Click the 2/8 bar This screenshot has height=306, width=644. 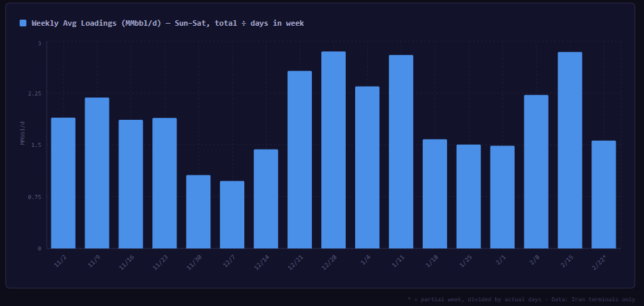536,171
